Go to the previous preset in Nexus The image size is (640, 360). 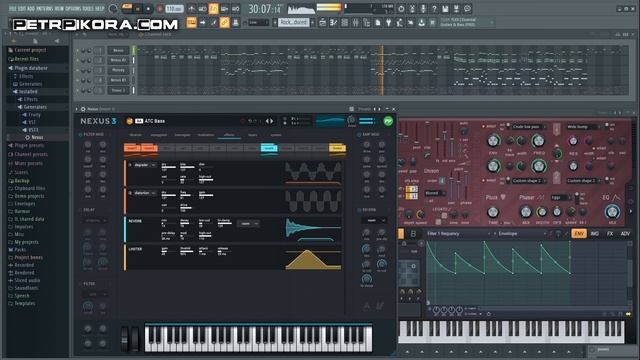(x=267, y=121)
